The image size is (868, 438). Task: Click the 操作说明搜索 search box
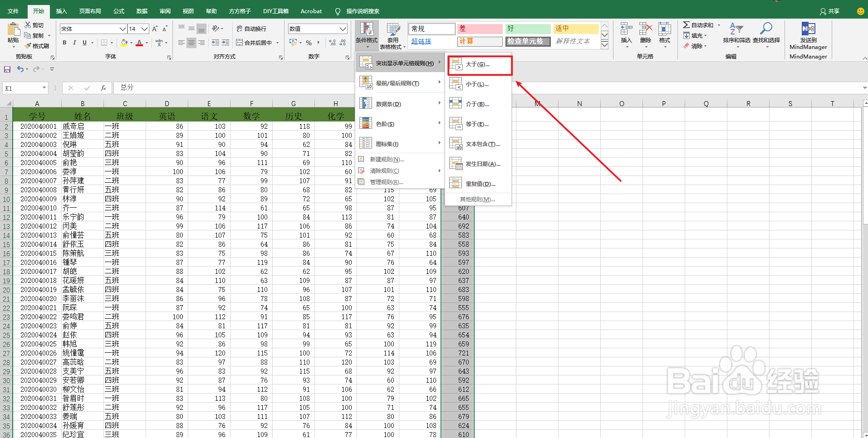[x=363, y=11]
